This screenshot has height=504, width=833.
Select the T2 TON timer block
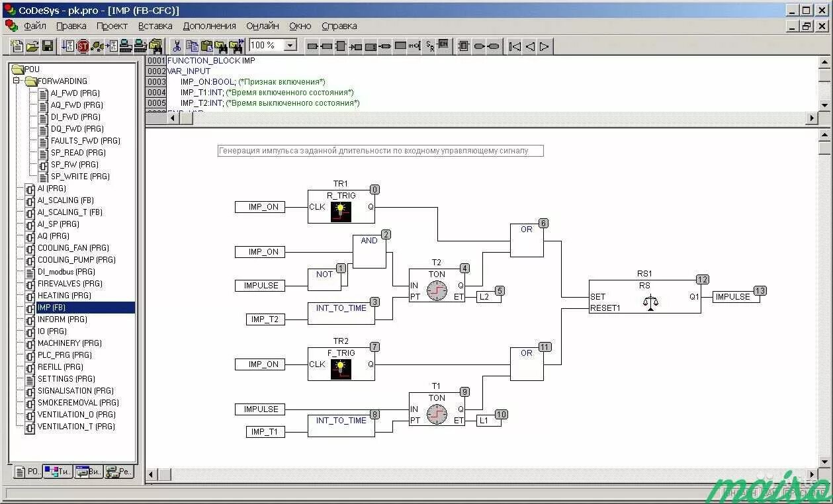[x=437, y=286]
